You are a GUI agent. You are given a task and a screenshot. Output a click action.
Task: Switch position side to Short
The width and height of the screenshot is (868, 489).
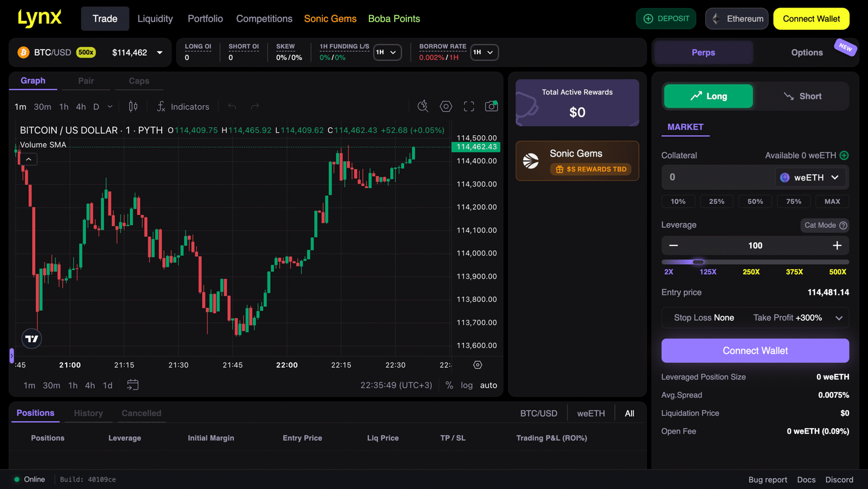pos(802,96)
